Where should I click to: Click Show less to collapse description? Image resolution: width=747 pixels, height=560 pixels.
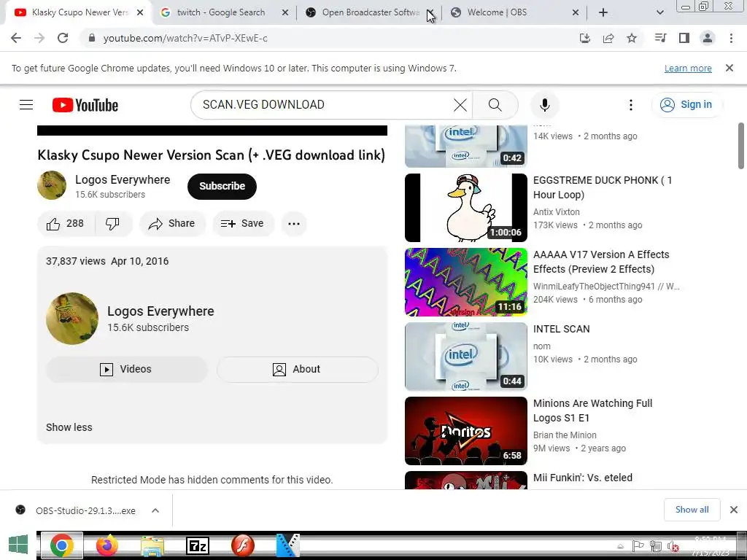[x=69, y=427]
